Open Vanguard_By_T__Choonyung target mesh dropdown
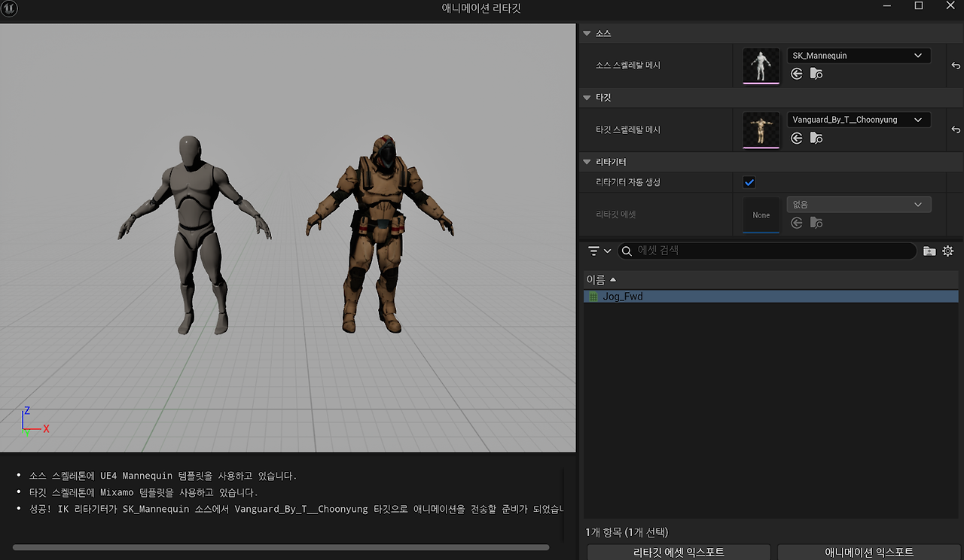The image size is (964, 560). click(859, 120)
